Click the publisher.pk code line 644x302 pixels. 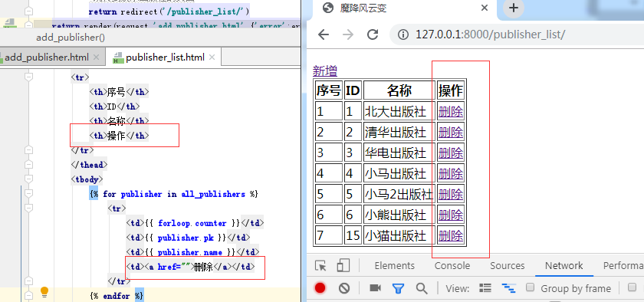click(188, 238)
